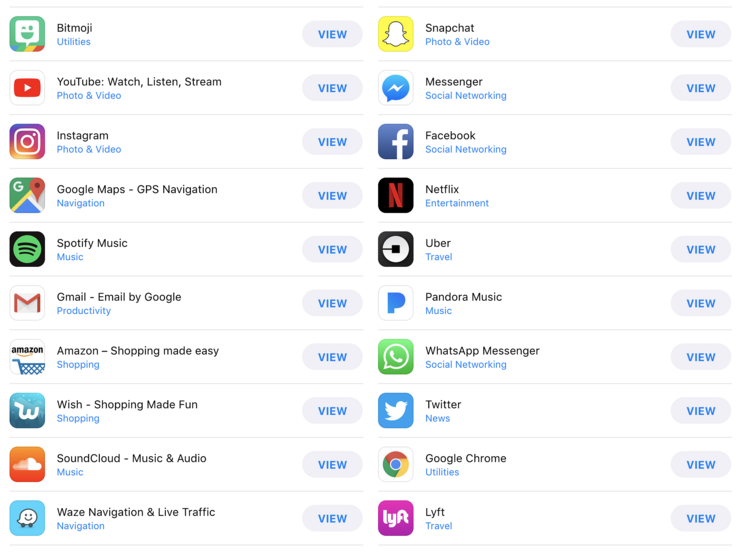Open Music category under Pandora Music

coord(438,310)
